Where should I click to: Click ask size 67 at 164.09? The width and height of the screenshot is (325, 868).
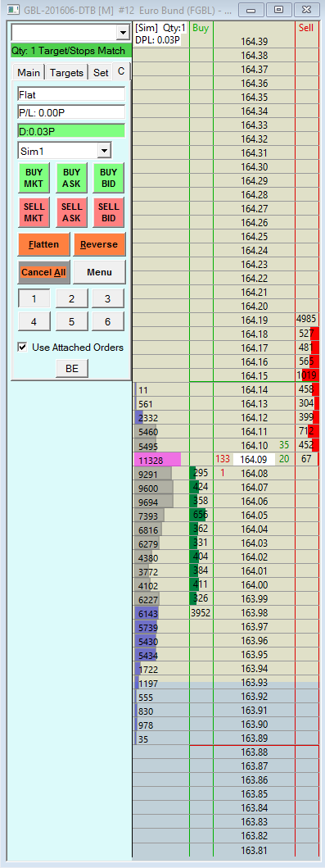tap(306, 459)
